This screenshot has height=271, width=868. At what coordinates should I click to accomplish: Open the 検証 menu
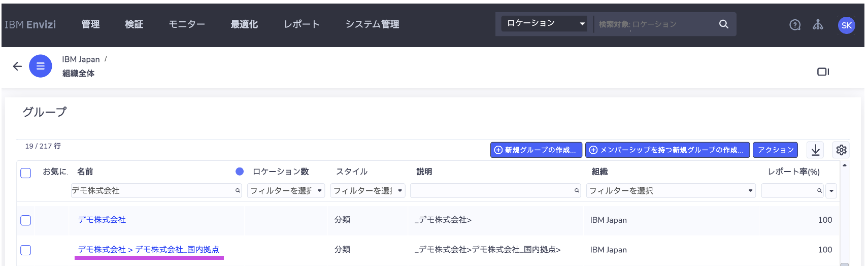pos(134,24)
